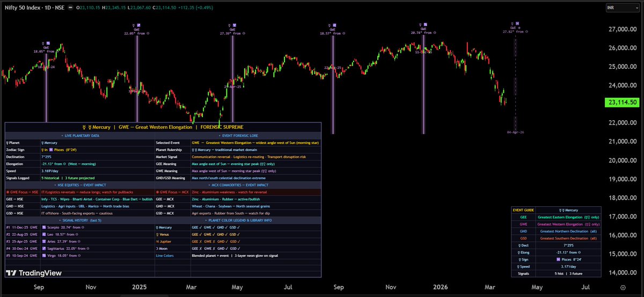Viewport: 644px width, 297px height.
Task: Click the LIVE PLANETARY DATA section header
Action: (x=79, y=135)
